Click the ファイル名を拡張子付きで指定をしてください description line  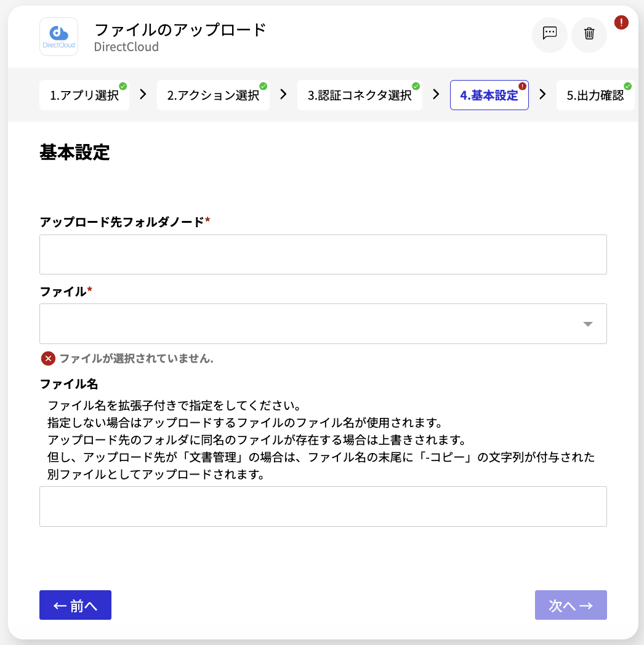coord(174,406)
